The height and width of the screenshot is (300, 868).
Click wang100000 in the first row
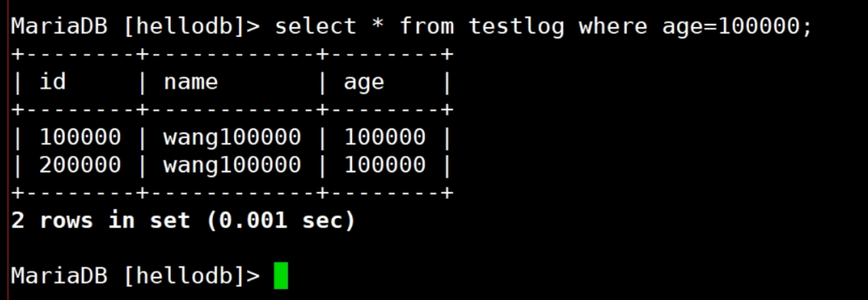pos(232,138)
